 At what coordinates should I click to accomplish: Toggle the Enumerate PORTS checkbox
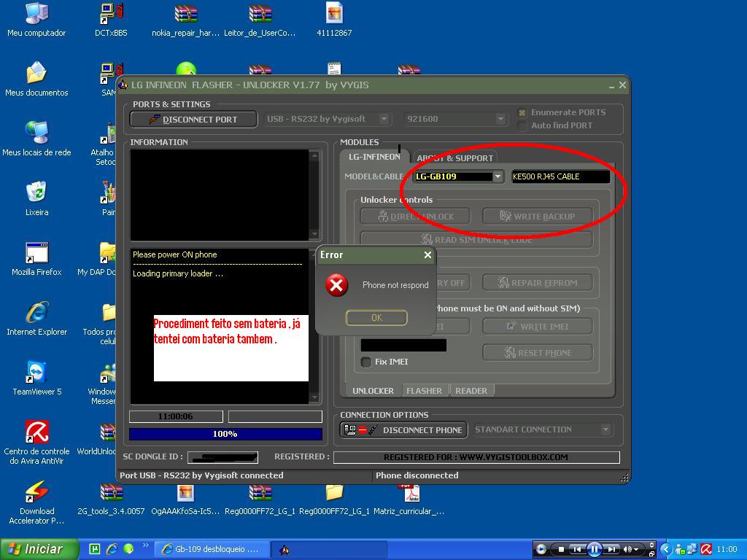[x=522, y=112]
